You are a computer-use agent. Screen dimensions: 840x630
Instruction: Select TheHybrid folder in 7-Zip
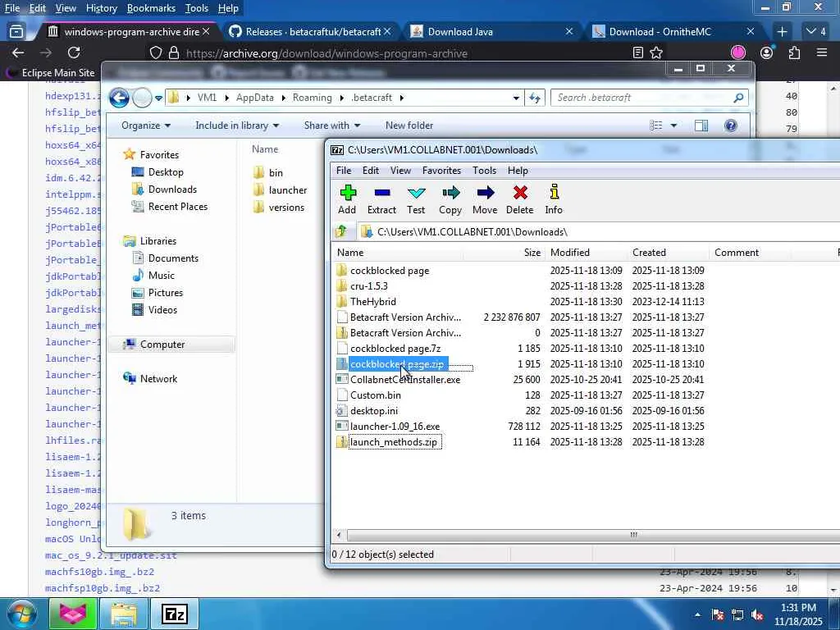point(366,302)
